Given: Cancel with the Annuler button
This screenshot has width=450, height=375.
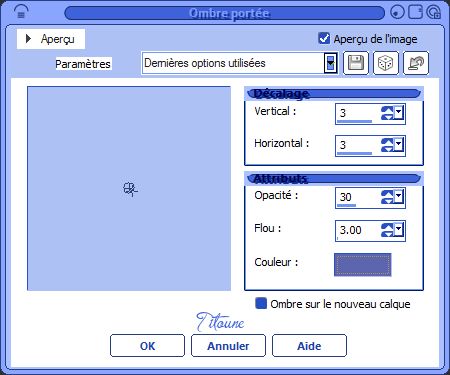Looking at the screenshot, I should [x=228, y=346].
